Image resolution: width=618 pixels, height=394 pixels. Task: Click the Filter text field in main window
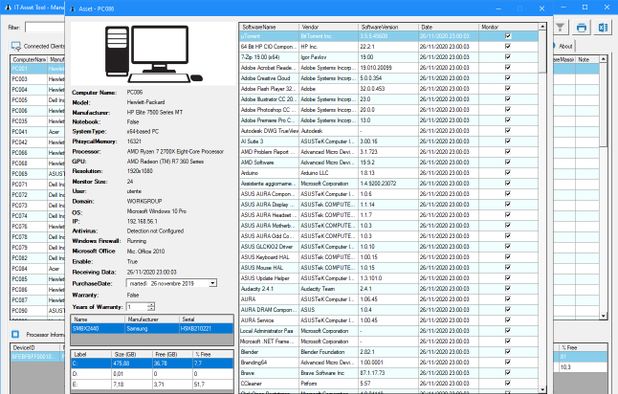45,27
